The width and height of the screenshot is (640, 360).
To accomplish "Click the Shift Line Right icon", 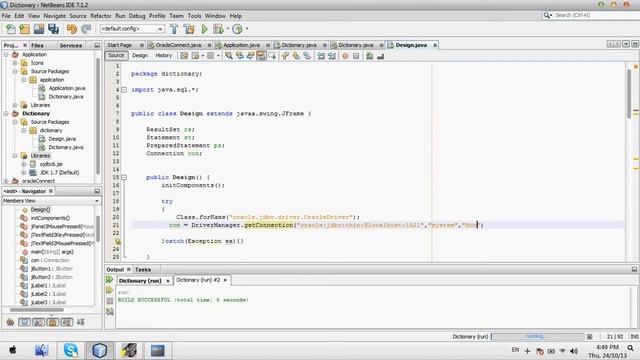I will tap(331, 56).
